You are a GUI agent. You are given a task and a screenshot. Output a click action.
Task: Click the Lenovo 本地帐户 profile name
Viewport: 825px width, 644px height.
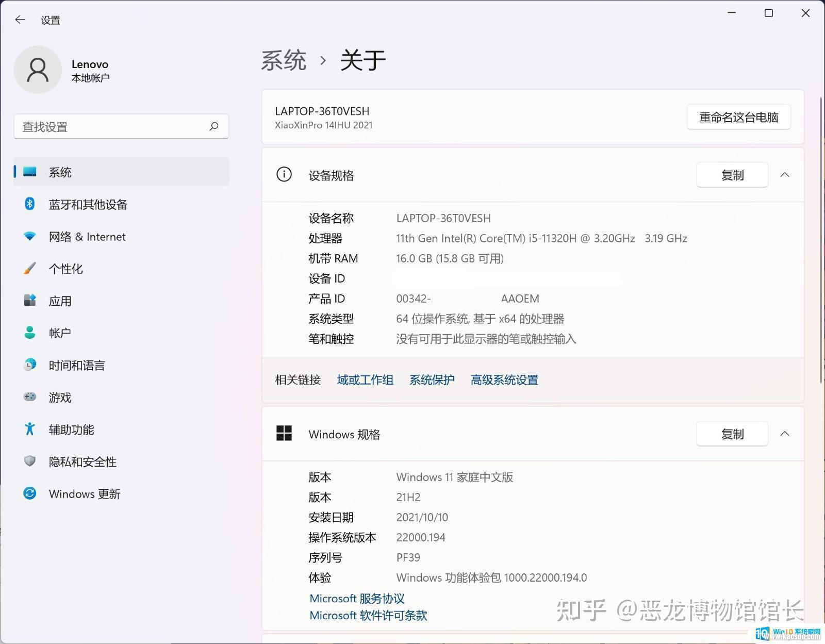(90, 71)
